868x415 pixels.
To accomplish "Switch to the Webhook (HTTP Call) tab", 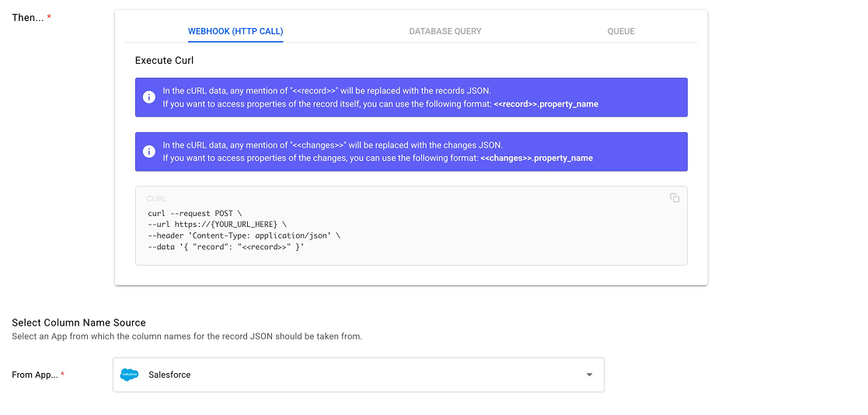I will (235, 32).
